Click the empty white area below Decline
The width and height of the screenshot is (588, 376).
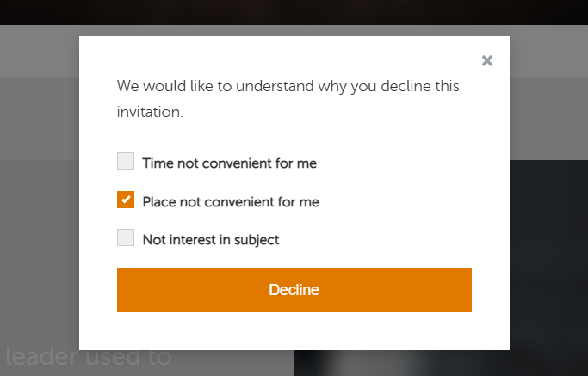point(294,331)
